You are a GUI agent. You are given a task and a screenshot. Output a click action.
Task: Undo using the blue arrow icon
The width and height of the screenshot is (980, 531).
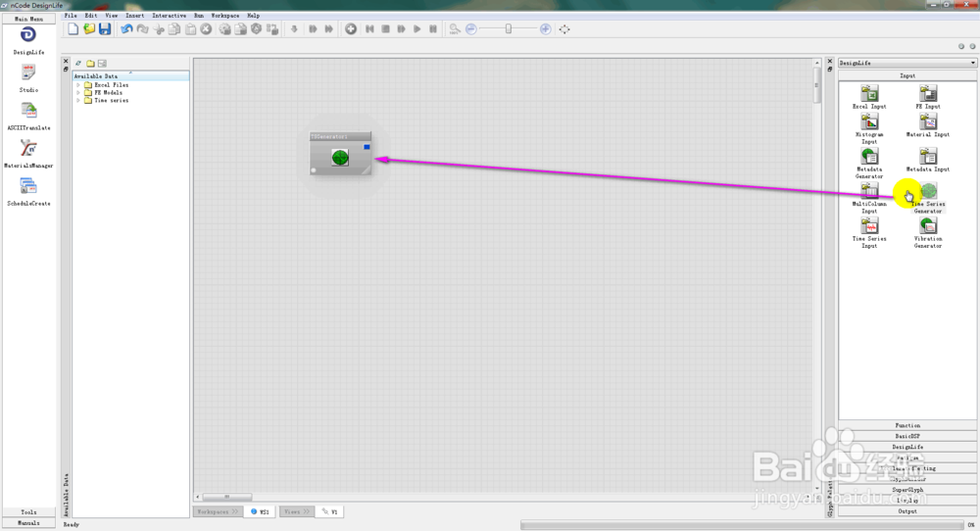(126, 28)
